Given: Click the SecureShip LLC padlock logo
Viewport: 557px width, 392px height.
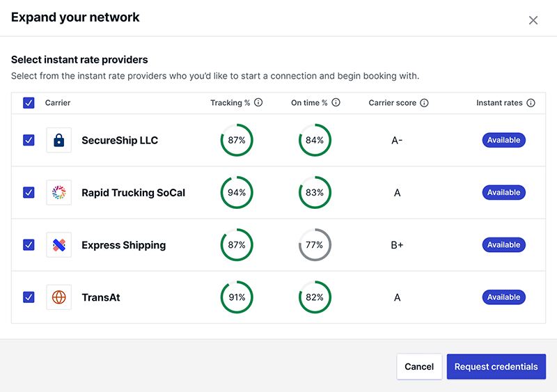Looking at the screenshot, I should [59, 140].
